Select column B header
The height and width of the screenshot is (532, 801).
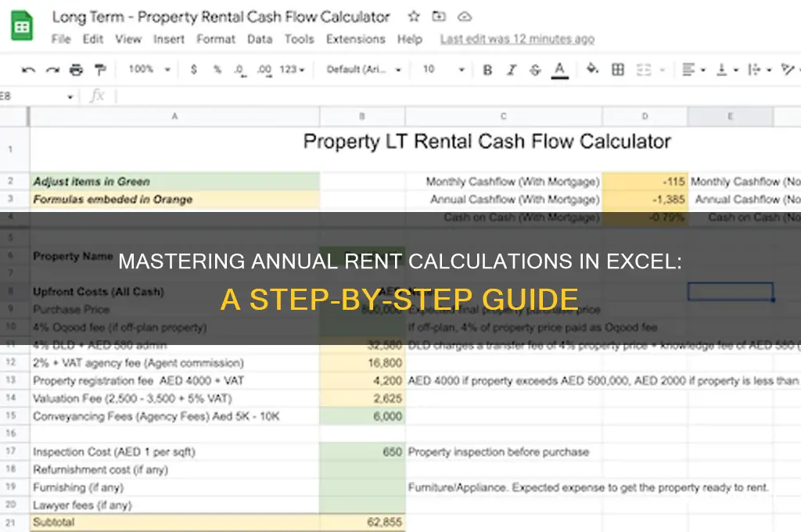pyautogui.click(x=362, y=117)
